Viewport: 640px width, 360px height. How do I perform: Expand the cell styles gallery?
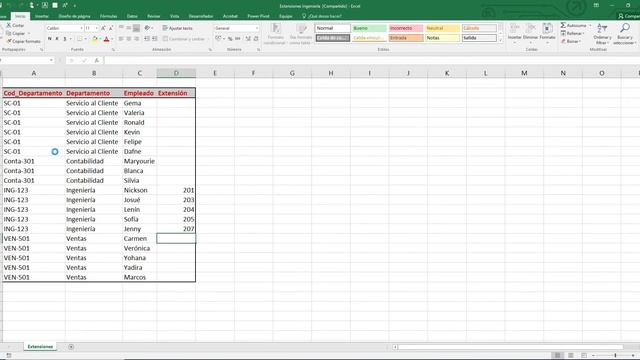500,40
